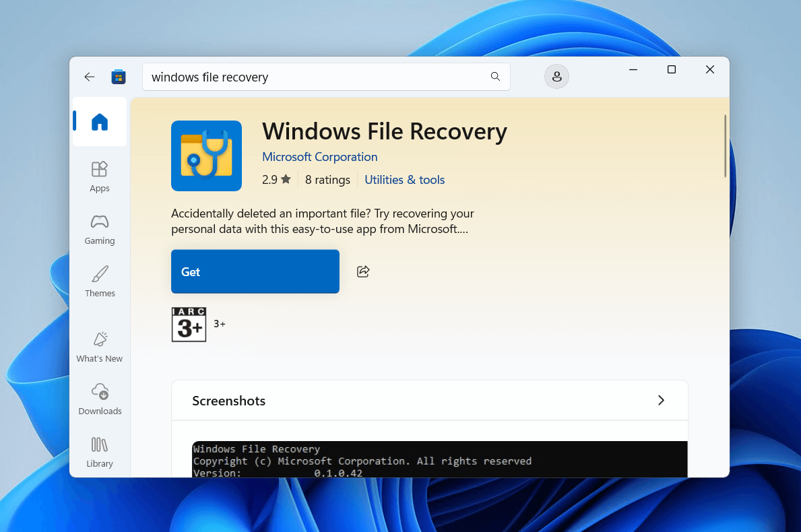Click the Screenshots section header
The height and width of the screenshot is (532, 801).
pyautogui.click(x=430, y=400)
